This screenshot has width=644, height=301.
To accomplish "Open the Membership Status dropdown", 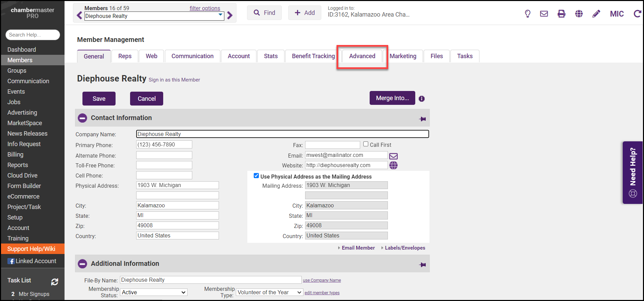I will click(154, 293).
